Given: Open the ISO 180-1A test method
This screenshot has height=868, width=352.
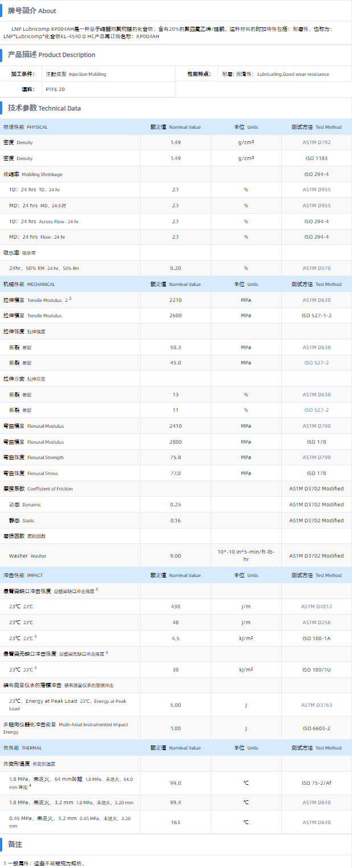Looking at the screenshot, I should click(317, 638).
